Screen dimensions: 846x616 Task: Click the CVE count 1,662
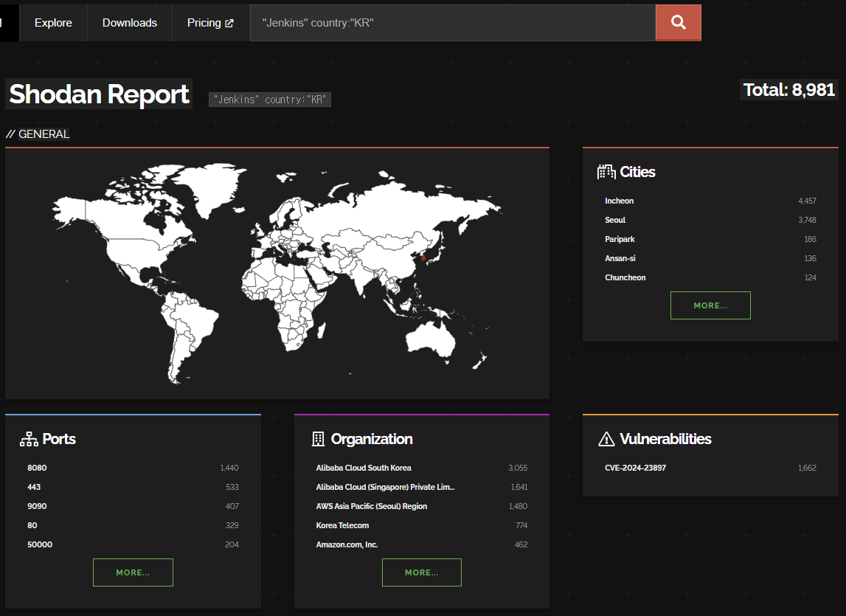click(807, 468)
